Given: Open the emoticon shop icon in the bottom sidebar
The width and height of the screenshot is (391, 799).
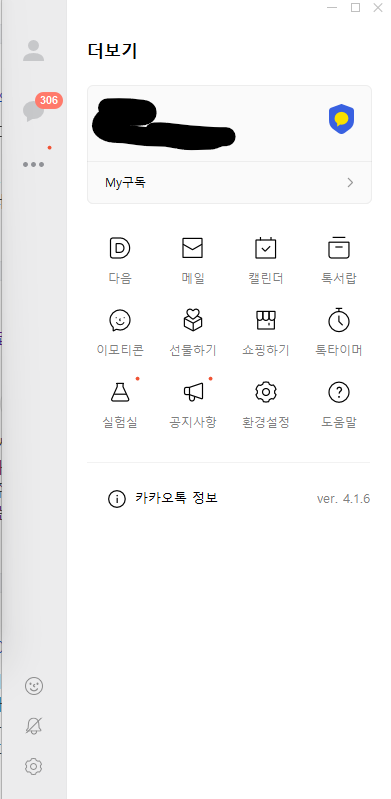Looking at the screenshot, I should point(34,686).
